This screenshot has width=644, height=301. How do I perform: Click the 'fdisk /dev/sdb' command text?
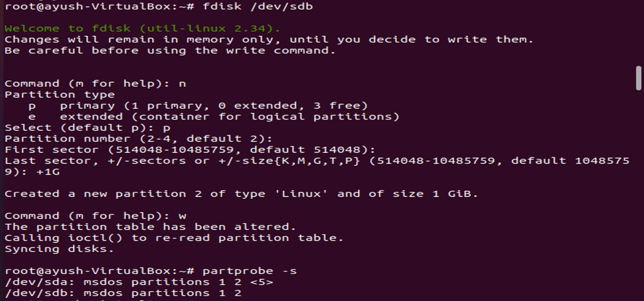[x=258, y=6]
